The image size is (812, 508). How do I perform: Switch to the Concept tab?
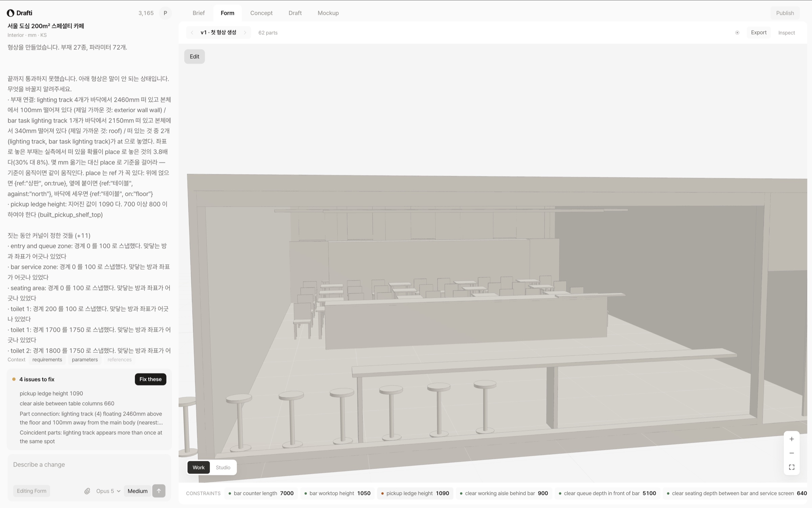261,13
